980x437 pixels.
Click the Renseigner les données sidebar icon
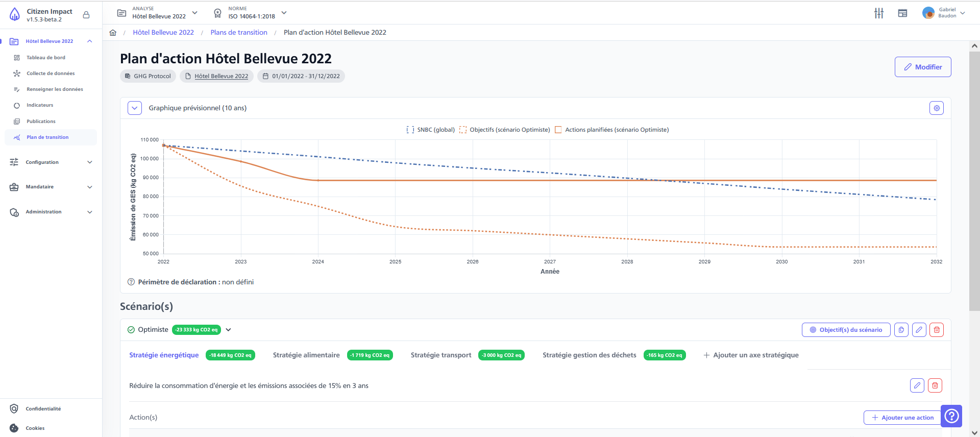pyautogui.click(x=17, y=89)
